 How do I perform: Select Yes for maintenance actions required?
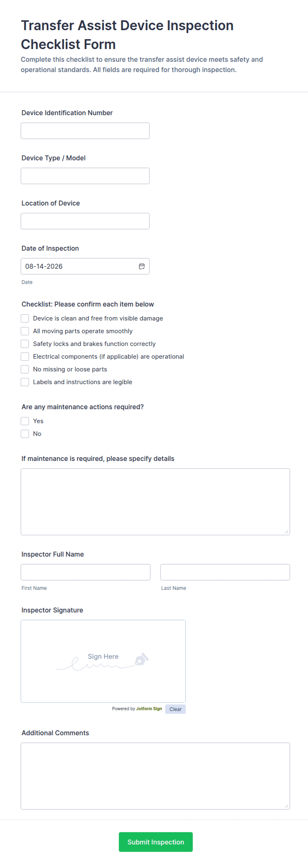(25, 421)
